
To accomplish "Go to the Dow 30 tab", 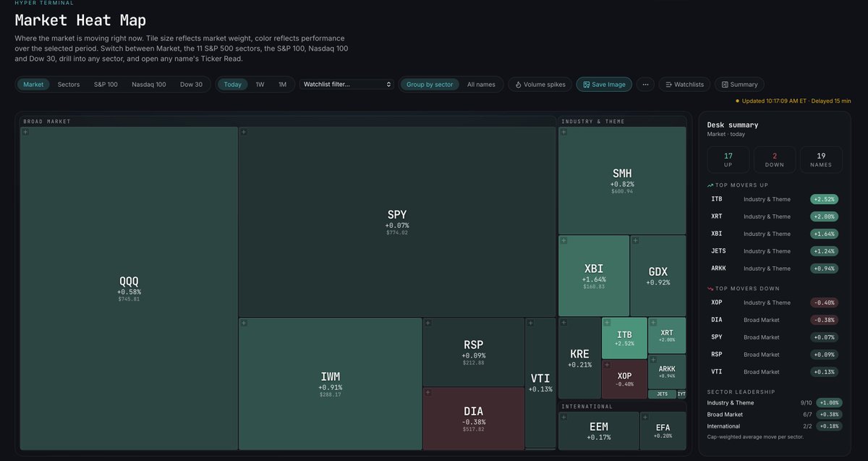I will [192, 85].
